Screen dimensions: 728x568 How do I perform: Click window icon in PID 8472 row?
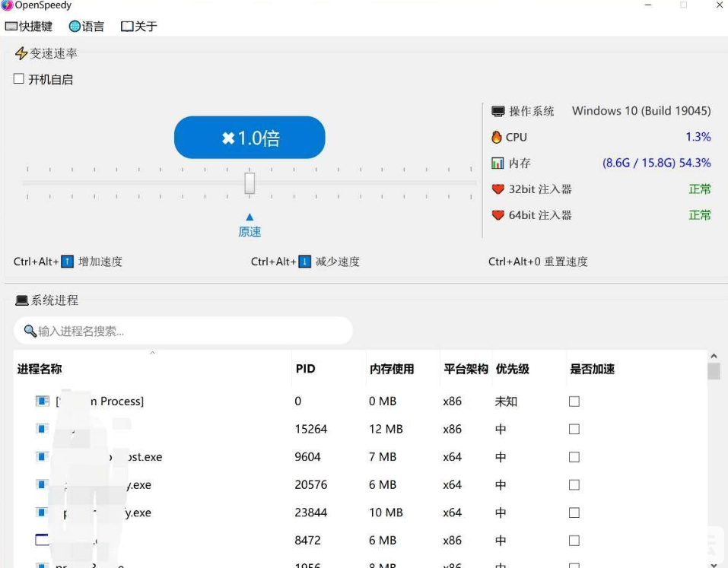pos(43,540)
